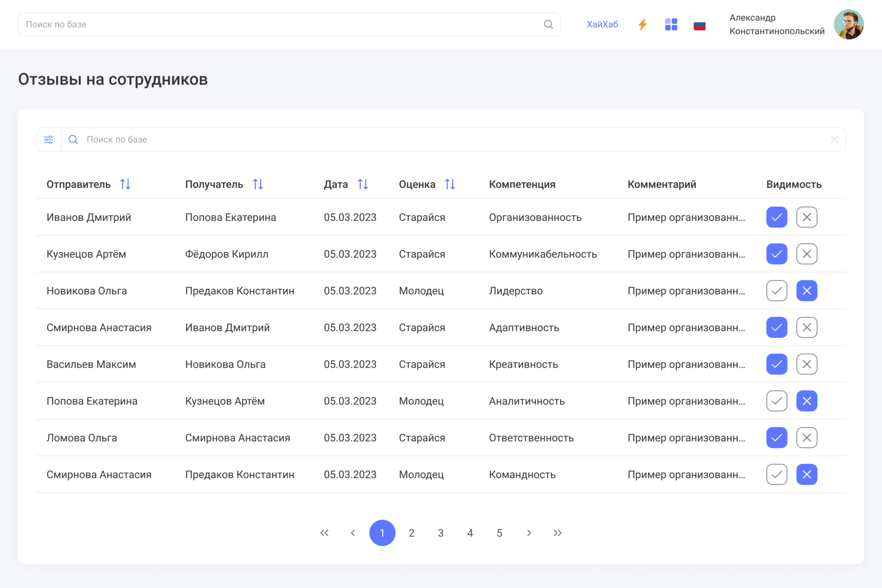Sort by Получатель column arrows
The width and height of the screenshot is (882, 588).
pyautogui.click(x=258, y=184)
